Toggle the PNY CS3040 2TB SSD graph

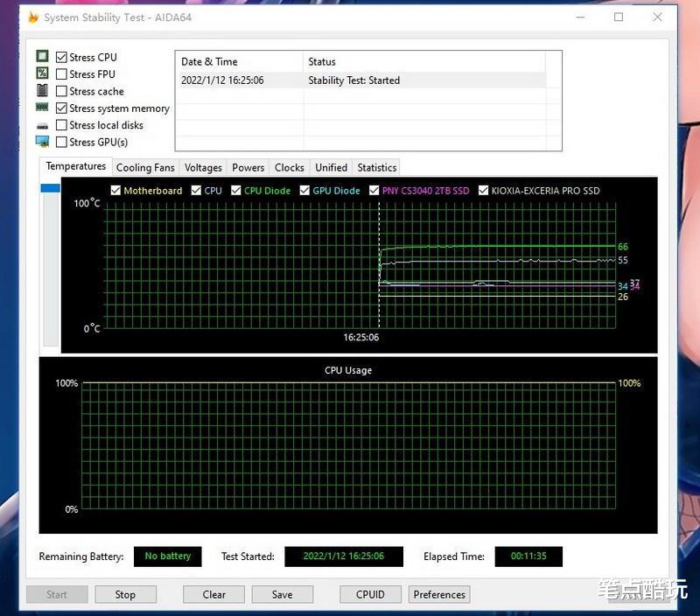tap(374, 191)
